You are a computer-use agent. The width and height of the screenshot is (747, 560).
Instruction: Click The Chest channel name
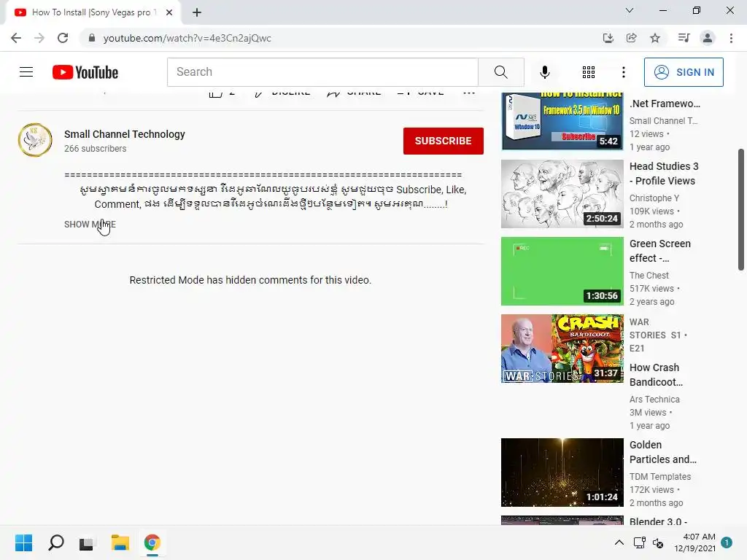tap(649, 275)
